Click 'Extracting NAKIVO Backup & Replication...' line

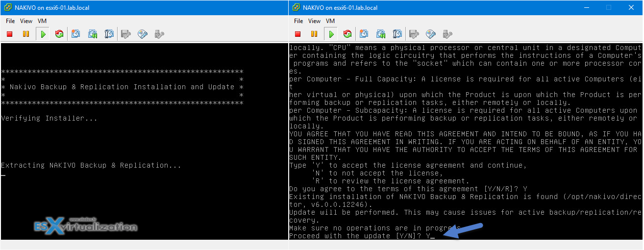point(91,165)
